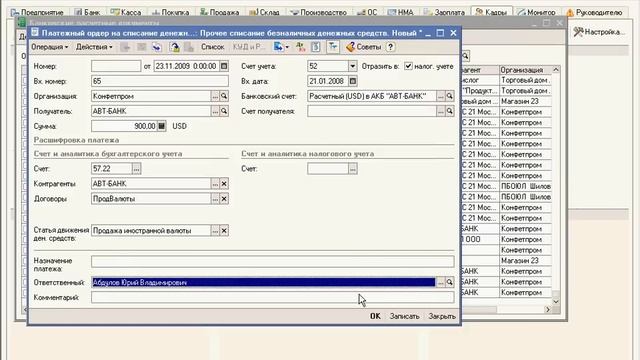Click the Советы toolbar icon
This screenshot has height=360, width=640.
point(363,47)
